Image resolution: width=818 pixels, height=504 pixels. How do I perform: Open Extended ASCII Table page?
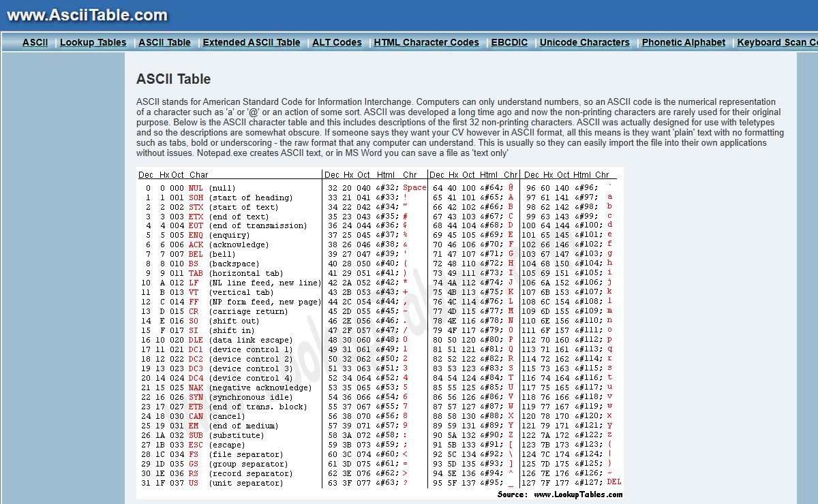pos(252,42)
